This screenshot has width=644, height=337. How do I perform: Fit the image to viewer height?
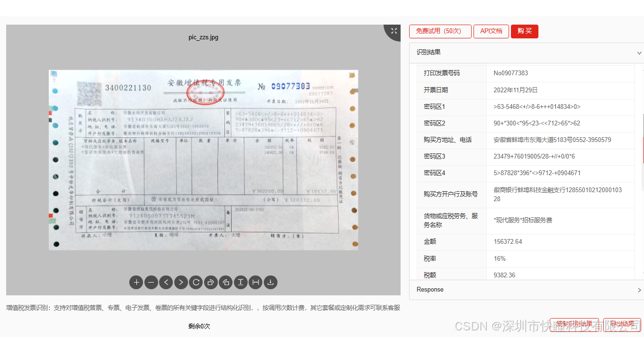[241, 283]
